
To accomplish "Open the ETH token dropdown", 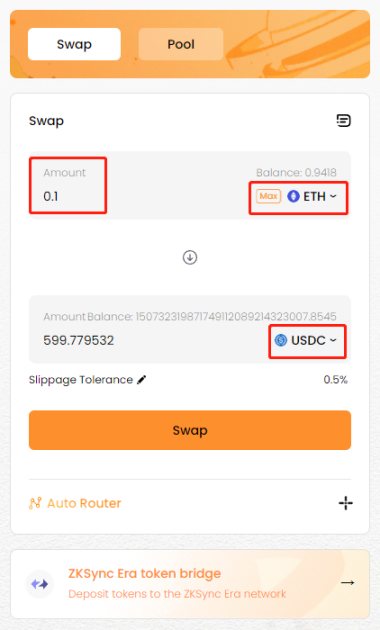I will pos(312,196).
